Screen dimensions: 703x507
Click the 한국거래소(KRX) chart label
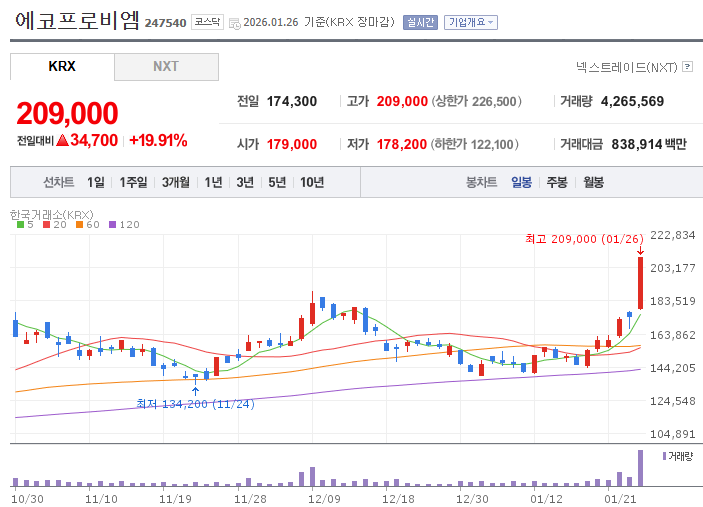52,215
